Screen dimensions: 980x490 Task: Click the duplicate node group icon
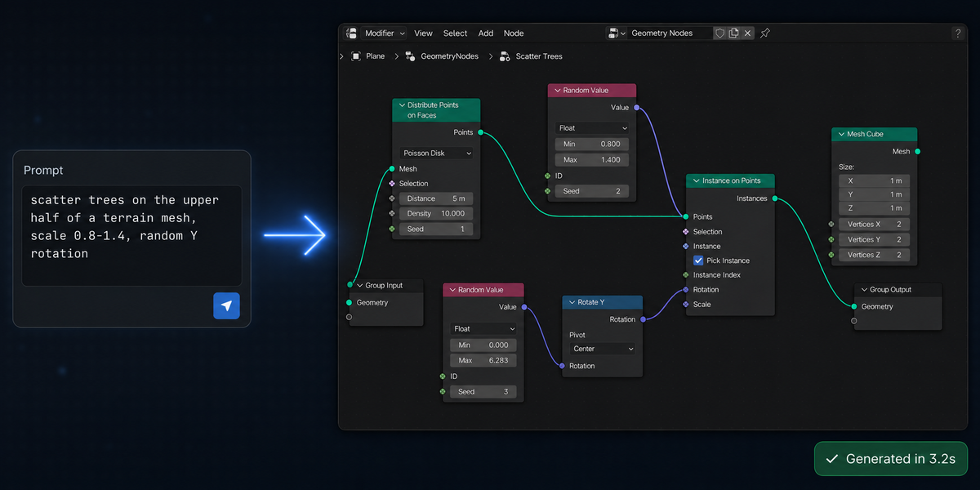pyautogui.click(x=733, y=33)
